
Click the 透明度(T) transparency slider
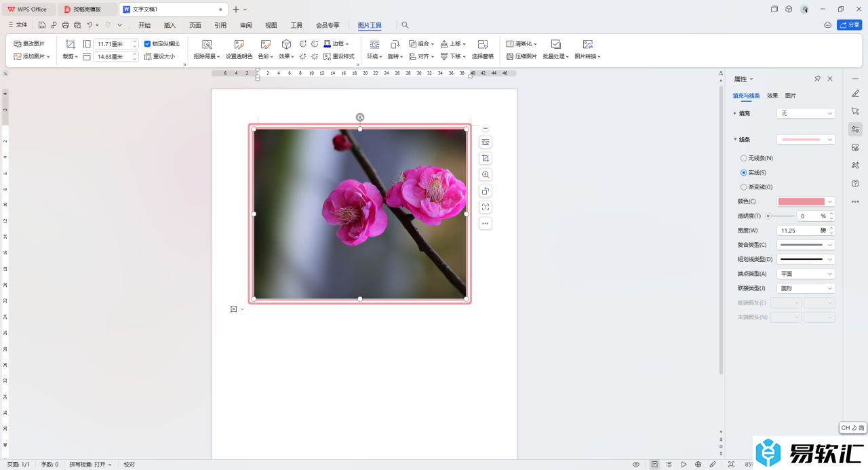(780, 216)
